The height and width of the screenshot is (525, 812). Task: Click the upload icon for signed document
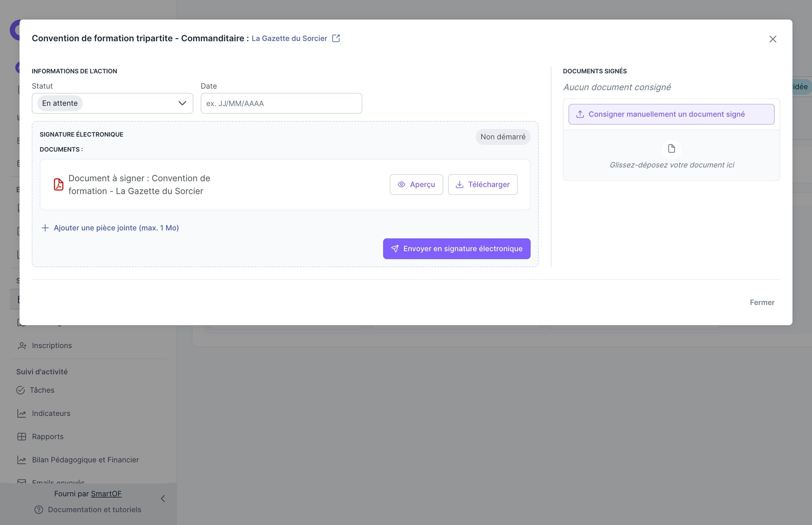[x=580, y=114]
